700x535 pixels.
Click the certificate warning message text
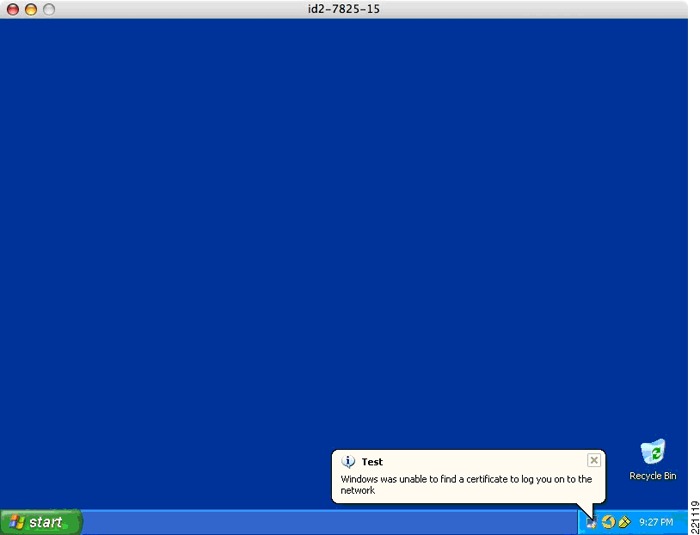click(x=466, y=485)
